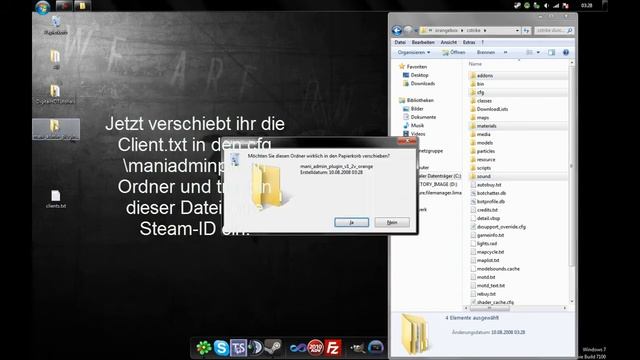Open the Ansicht menu
This screenshot has width=640, height=360.
449,42
